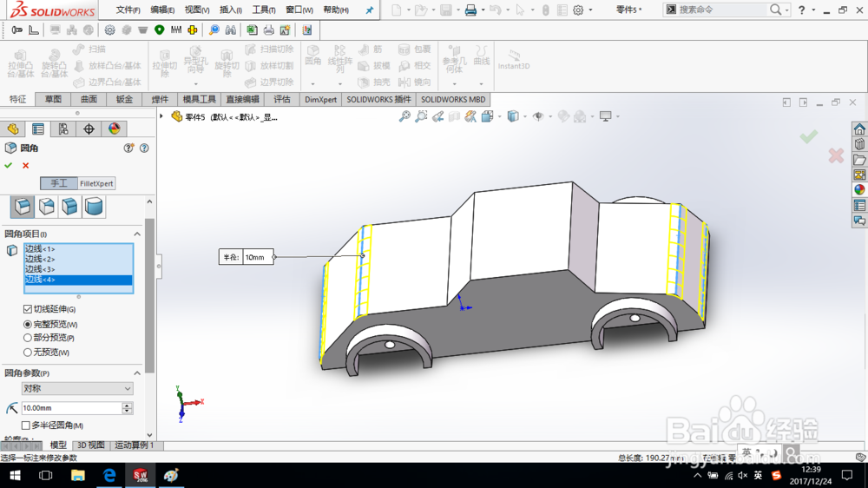This screenshot has width=868, height=488.
Task: Open the ConfigurationManager tab icon
Action: (x=63, y=129)
